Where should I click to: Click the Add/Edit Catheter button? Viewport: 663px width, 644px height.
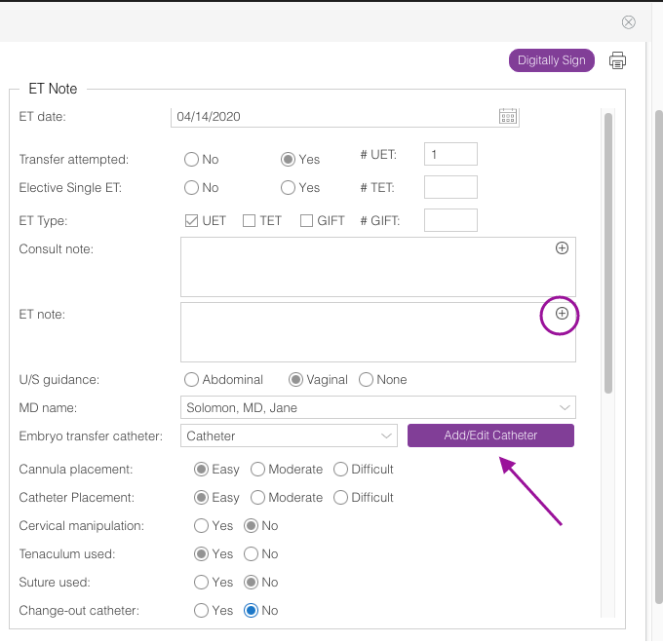(x=490, y=436)
